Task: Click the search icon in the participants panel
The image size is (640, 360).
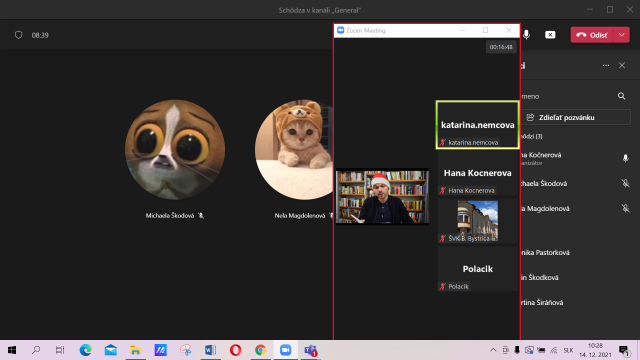Action: (622, 96)
